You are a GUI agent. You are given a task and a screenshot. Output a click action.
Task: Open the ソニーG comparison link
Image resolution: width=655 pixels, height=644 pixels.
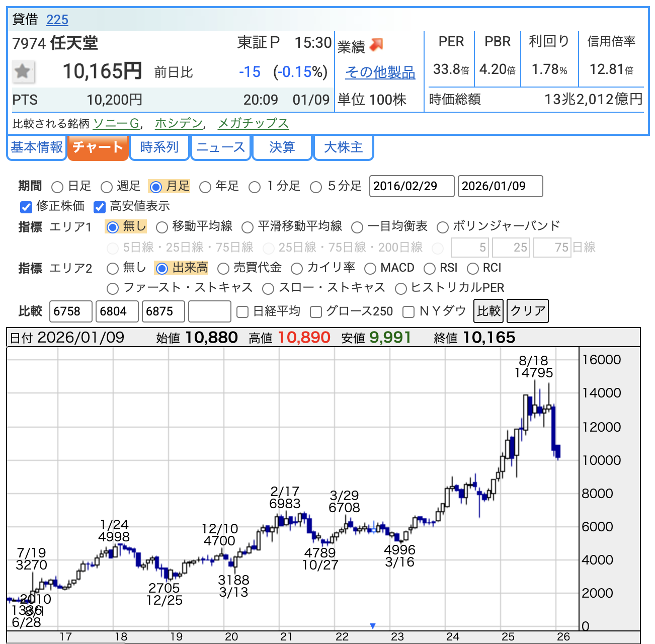coord(116,123)
